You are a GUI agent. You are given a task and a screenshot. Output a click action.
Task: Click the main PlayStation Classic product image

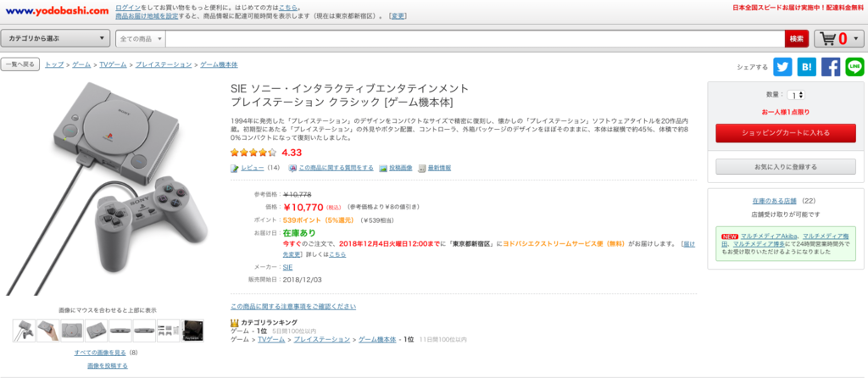coord(108,188)
